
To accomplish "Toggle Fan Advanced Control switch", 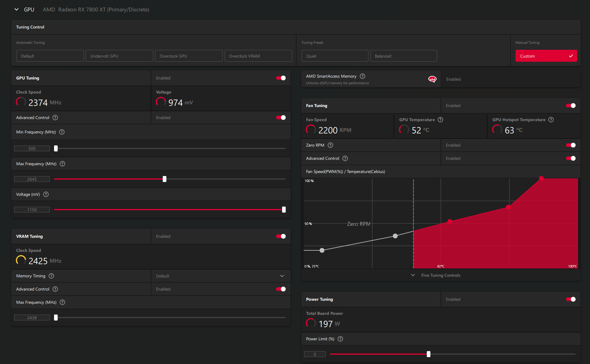I will click(571, 158).
